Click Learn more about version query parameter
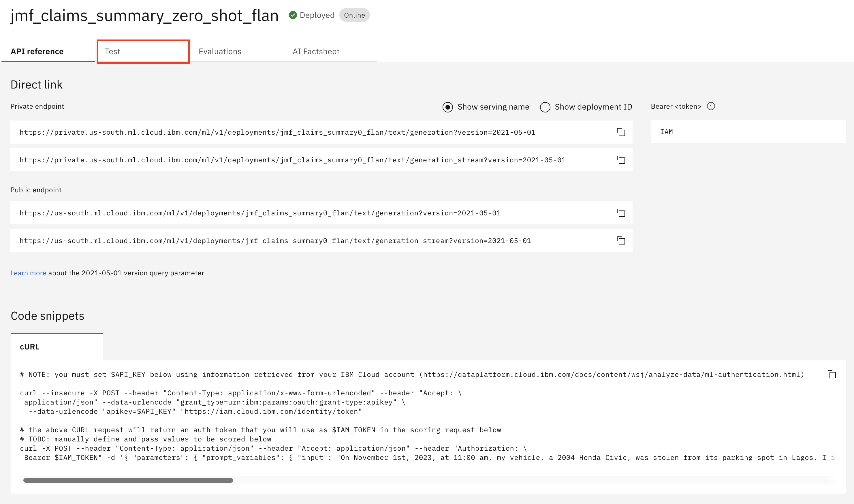Screen dimensions: 854x504 coord(28,273)
